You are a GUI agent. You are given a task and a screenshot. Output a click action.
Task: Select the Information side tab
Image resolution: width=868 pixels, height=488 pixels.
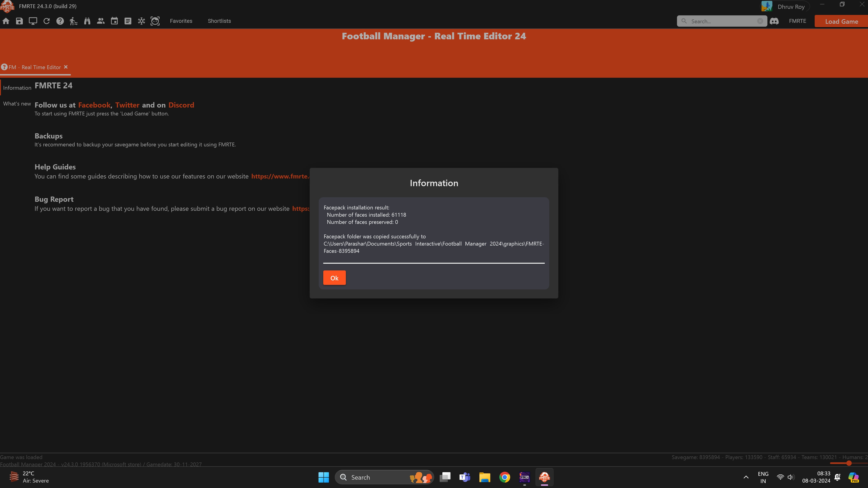tap(17, 88)
